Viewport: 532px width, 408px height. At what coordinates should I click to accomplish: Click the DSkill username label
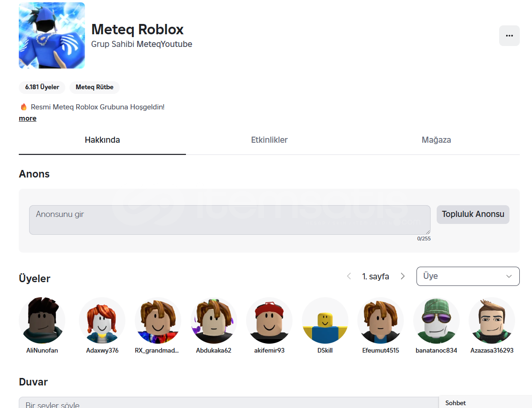[325, 350]
